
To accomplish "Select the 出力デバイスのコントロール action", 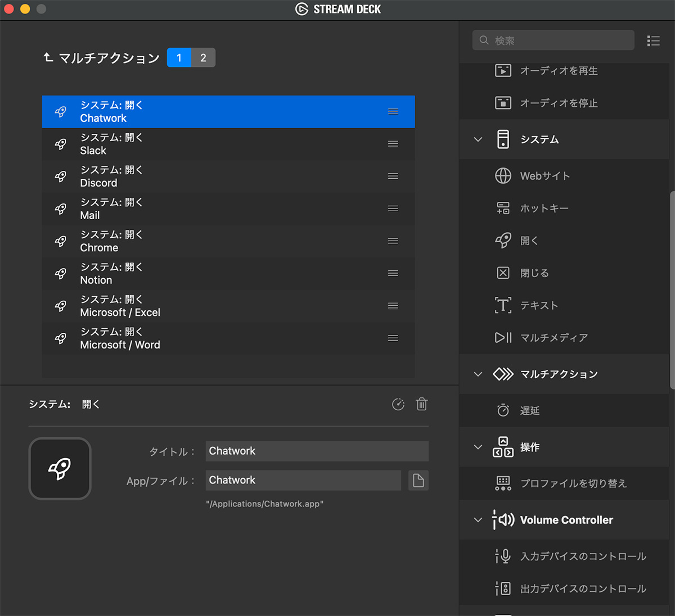I will (564, 588).
